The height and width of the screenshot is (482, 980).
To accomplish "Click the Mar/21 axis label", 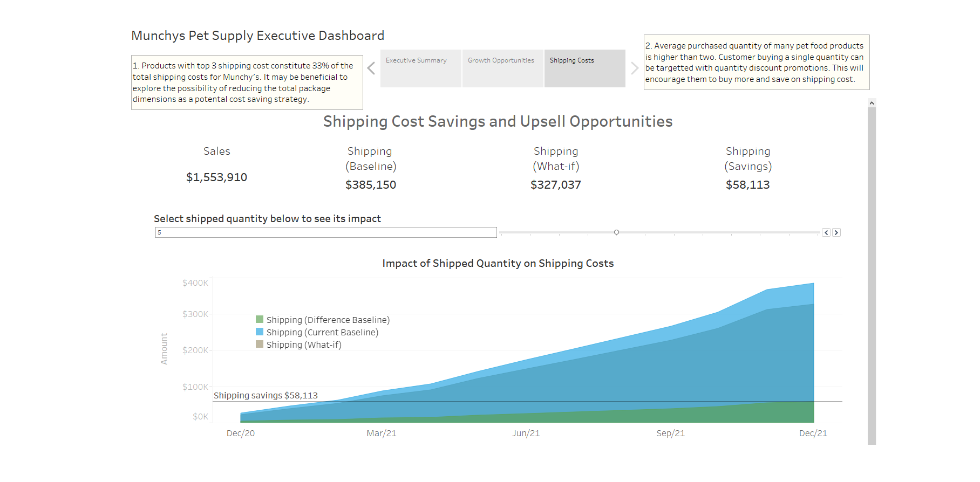I will [x=382, y=433].
